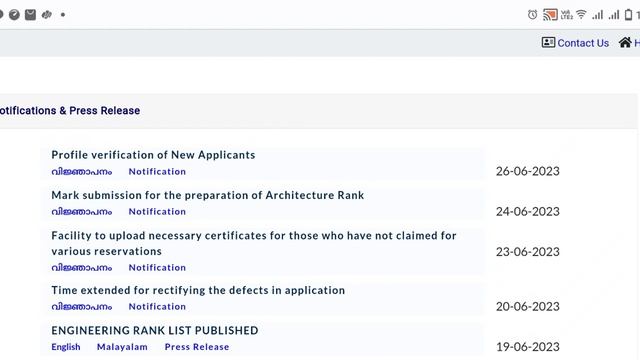Image resolution: width=640 pixels, height=360 pixels.
Task: Click the contact card icon
Action: [x=548, y=42]
